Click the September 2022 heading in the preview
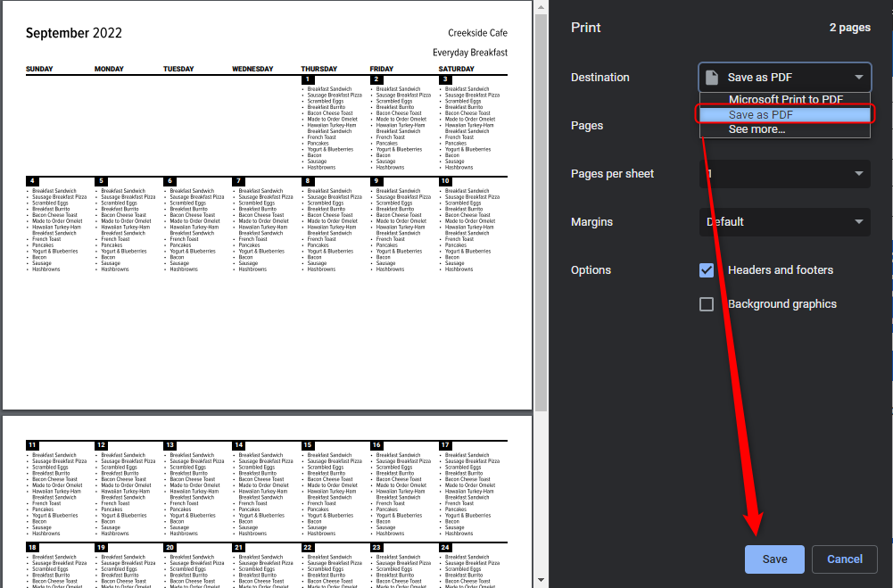This screenshot has height=588, width=893. 74,34
